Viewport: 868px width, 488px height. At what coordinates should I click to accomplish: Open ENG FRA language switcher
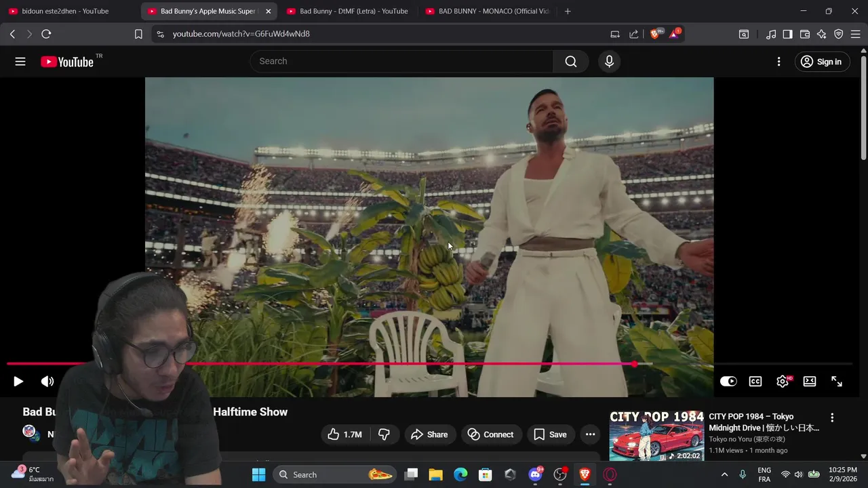[x=764, y=474]
